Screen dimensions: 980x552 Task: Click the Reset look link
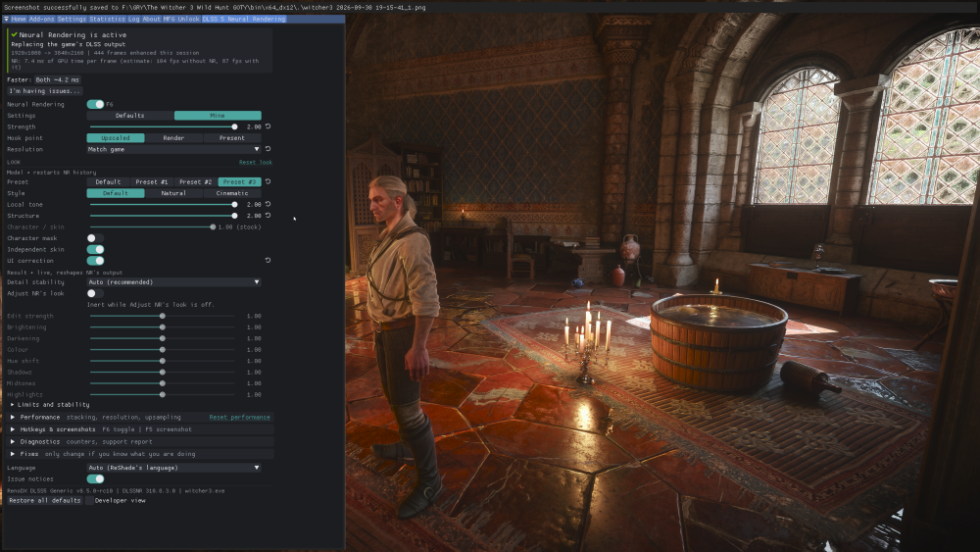[256, 162]
